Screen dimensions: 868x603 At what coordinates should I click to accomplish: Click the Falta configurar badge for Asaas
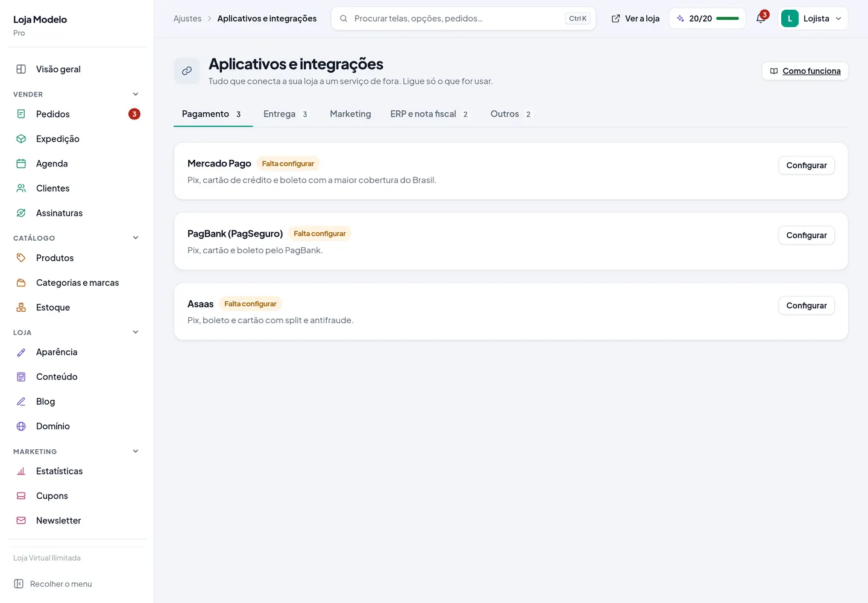(x=250, y=304)
